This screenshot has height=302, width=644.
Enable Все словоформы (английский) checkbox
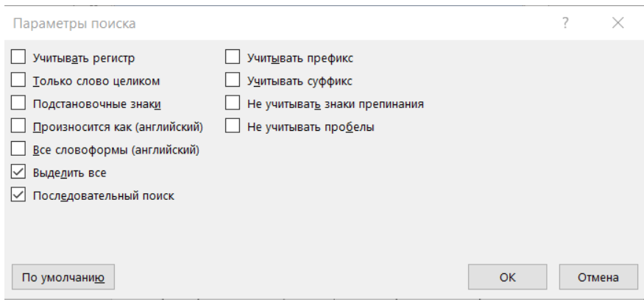point(19,149)
